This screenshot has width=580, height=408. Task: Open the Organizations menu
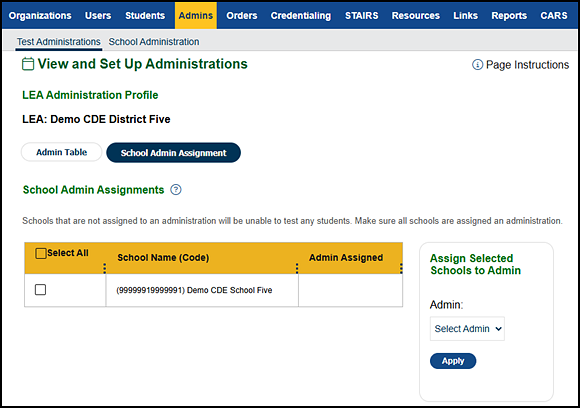pyautogui.click(x=40, y=16)
